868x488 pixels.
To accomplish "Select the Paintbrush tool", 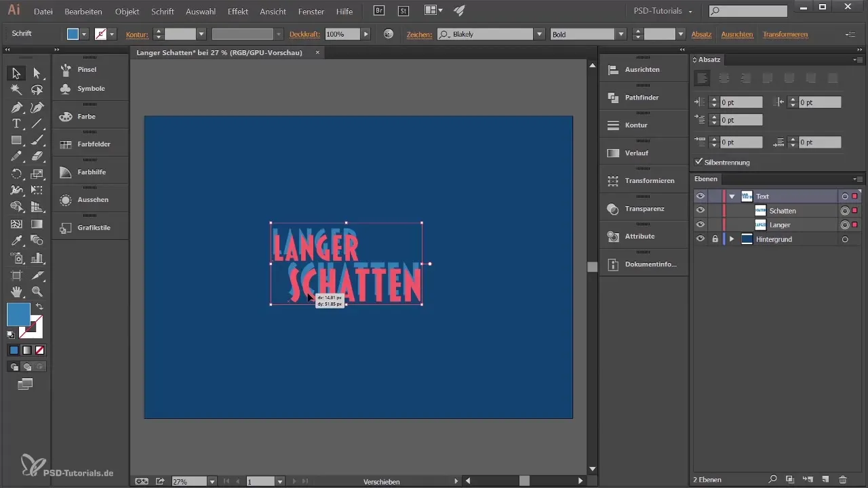I will click(x=37, y=140).
